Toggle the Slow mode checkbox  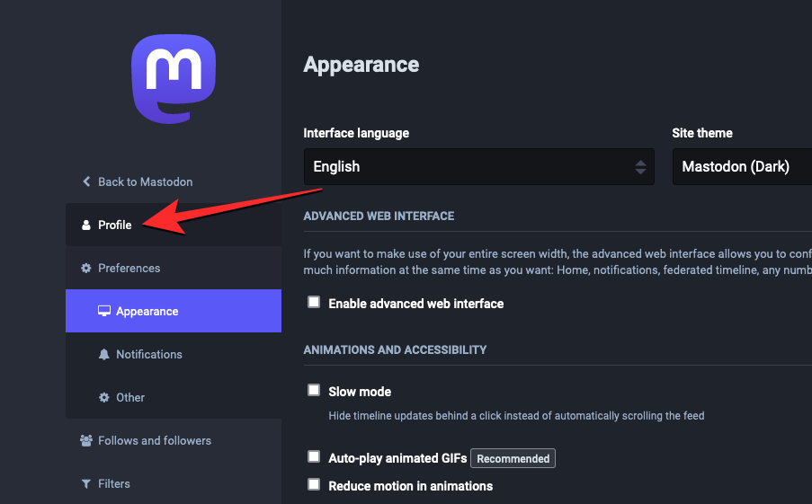(314, 391)
